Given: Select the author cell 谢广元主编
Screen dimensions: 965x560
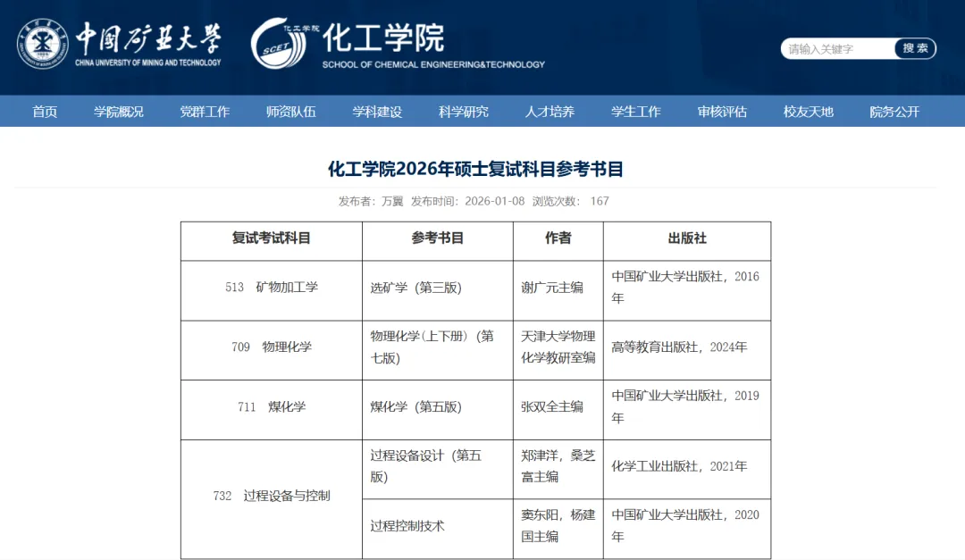Looking at the screenshot, I should [558, 290].
